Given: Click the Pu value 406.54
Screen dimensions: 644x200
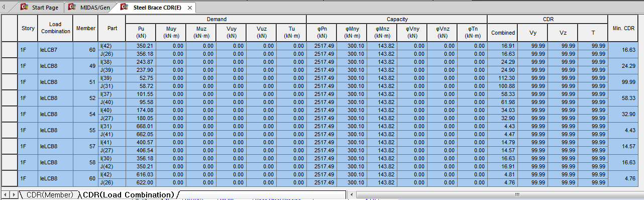Looking at the screenshot, I should pyautogui.click(x=141, y=150).
